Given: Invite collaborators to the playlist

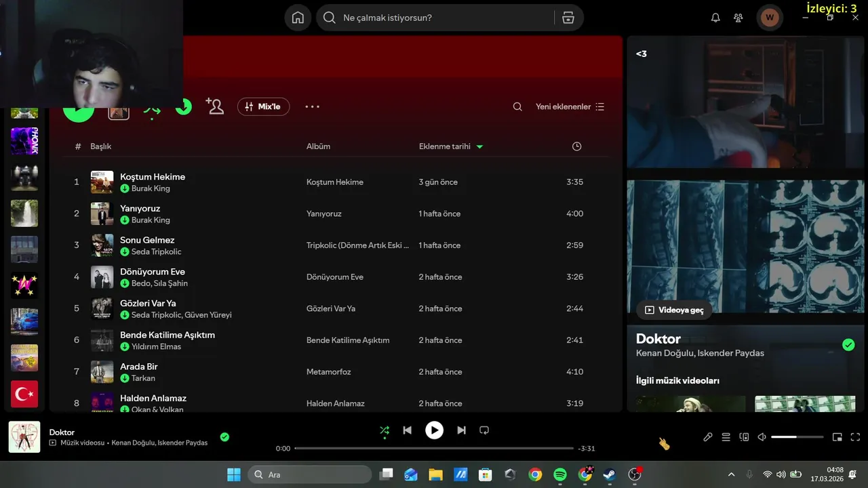Looking at the screenshot, I should pos(215,106).
